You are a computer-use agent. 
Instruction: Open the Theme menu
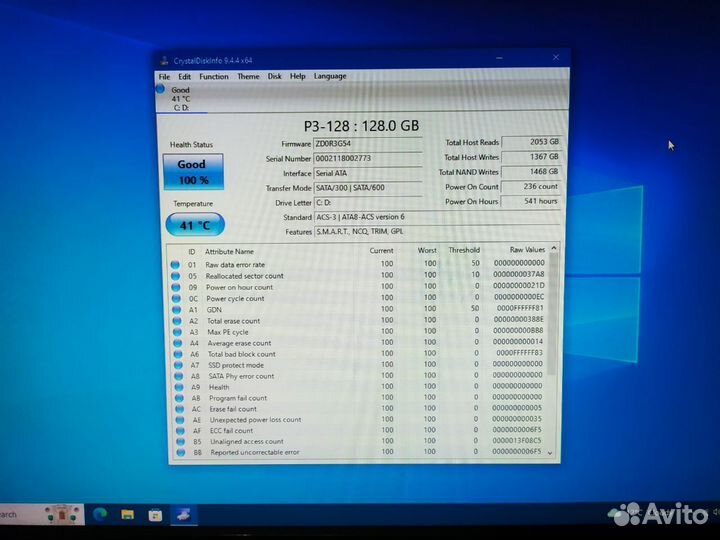(248, 77)
